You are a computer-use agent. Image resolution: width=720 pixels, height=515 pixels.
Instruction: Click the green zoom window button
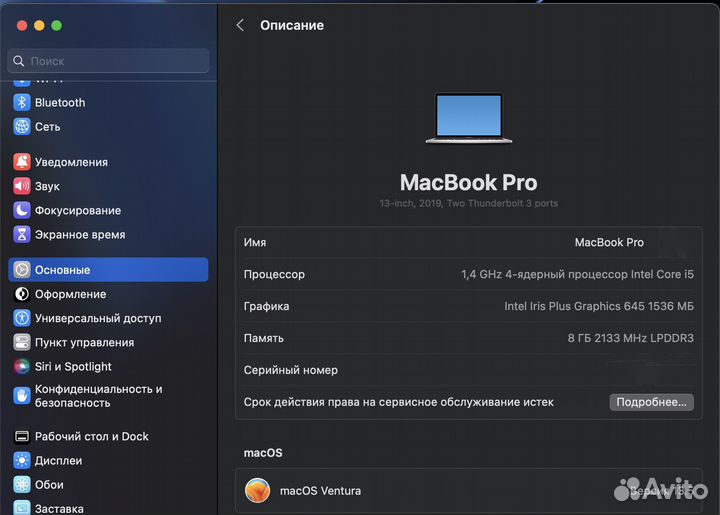coord(56,26)
